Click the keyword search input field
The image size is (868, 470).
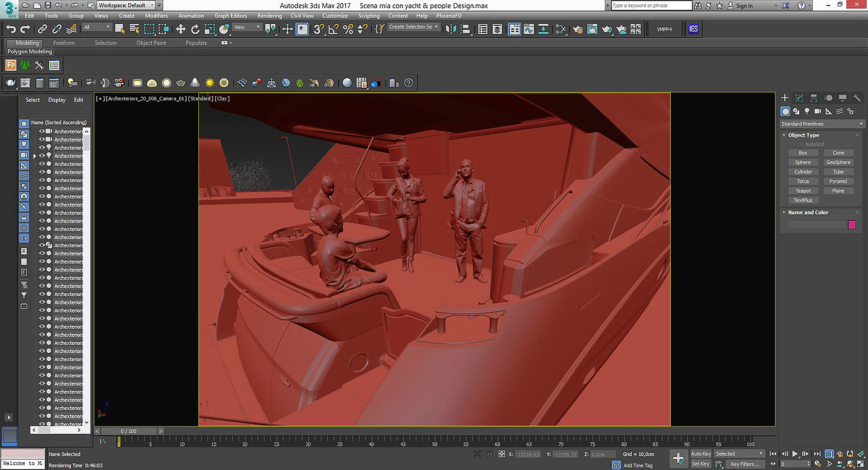(651, 6)
